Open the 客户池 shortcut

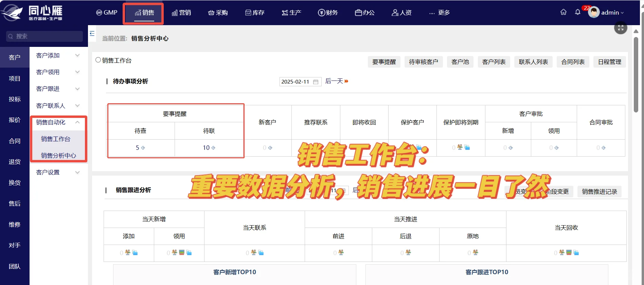(460, 62)
